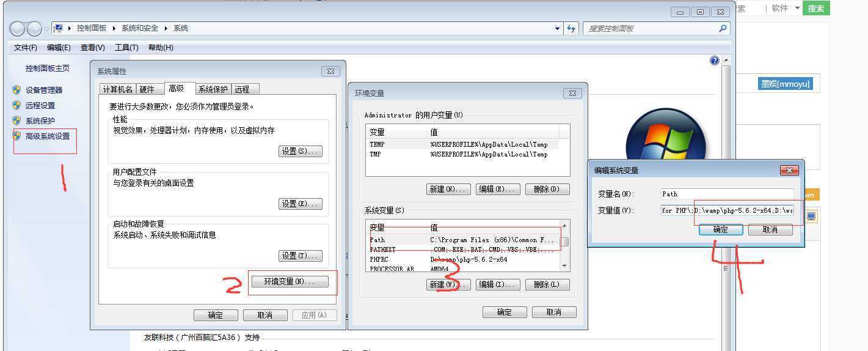Viewport: 868px width, 351px height.
Task: Click the 系统和安全 breadcrumb
Action: tap(140, 28)
